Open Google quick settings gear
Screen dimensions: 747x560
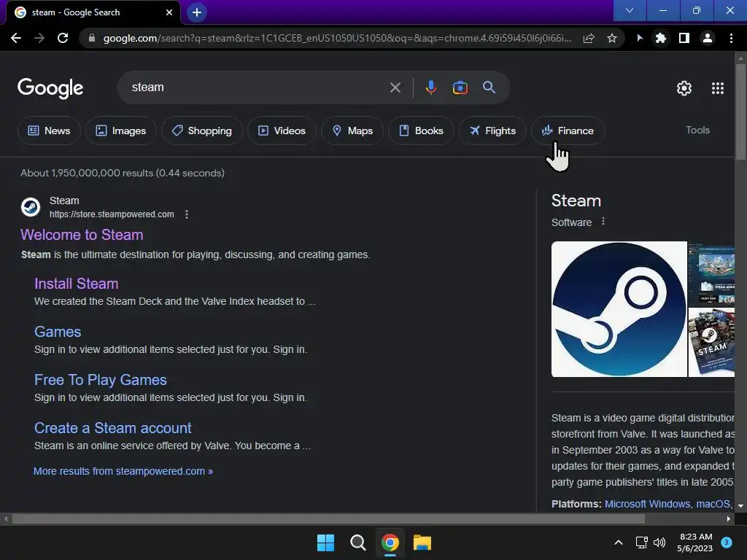click(x=684, y=88)
